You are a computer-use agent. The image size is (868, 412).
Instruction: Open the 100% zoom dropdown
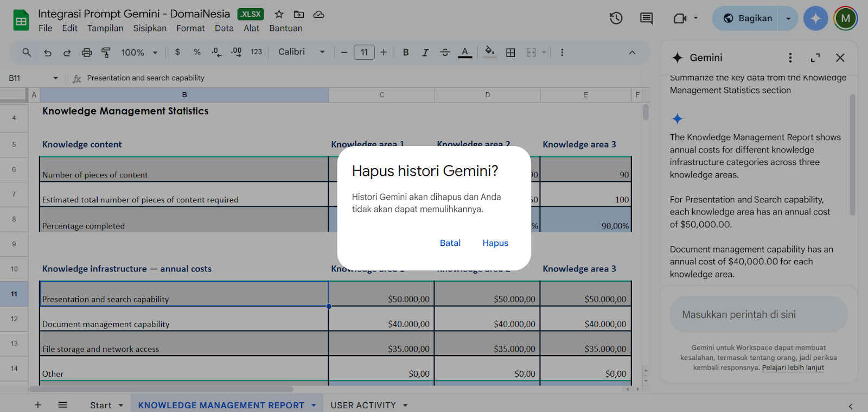pos(139,53)
